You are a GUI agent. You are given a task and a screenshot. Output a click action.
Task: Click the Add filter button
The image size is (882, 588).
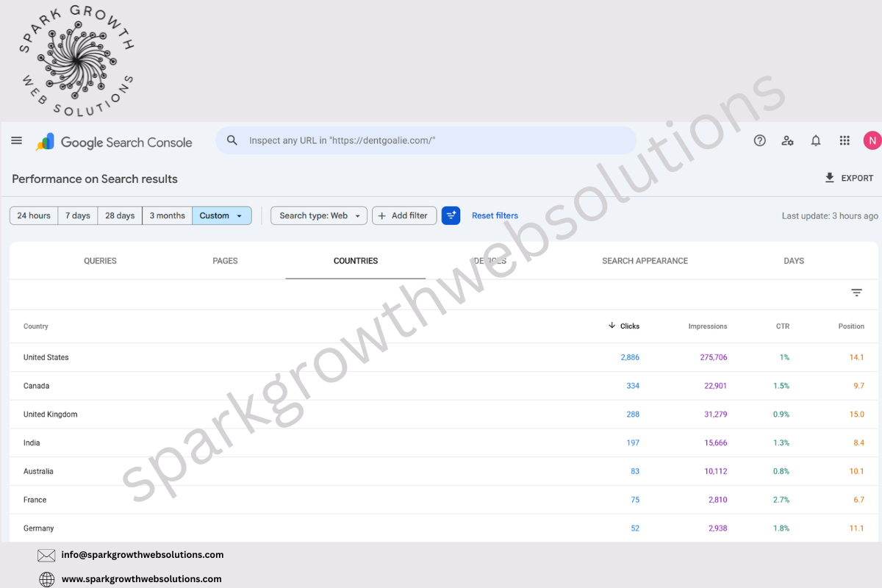tap(404, 215)
